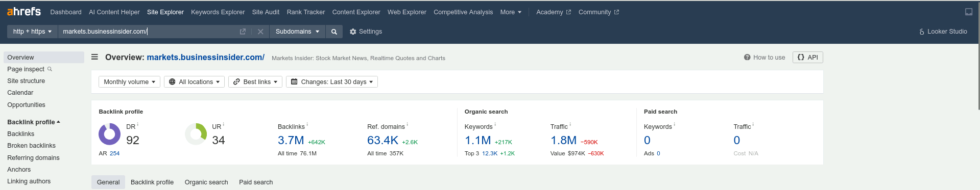The height and width of the screenshot is (190, 980).
Task: Click Ref. domains info icon
Action: pos(407,124)
